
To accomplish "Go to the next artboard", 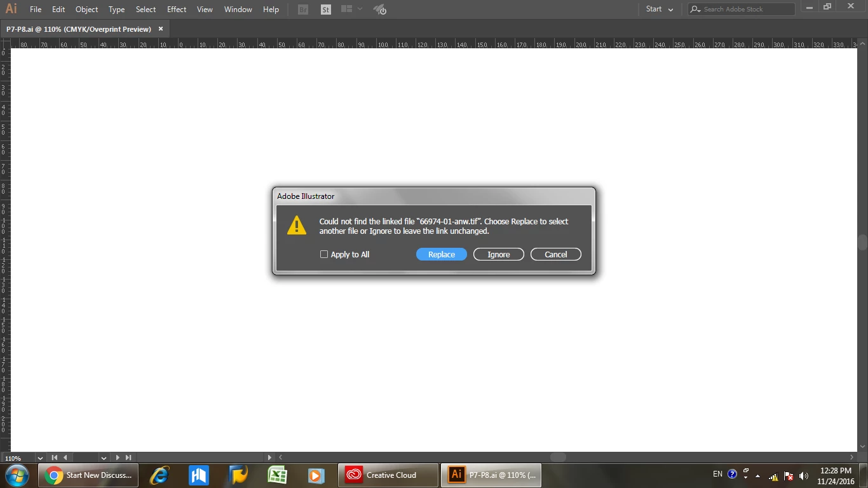I will click(118, 457).
